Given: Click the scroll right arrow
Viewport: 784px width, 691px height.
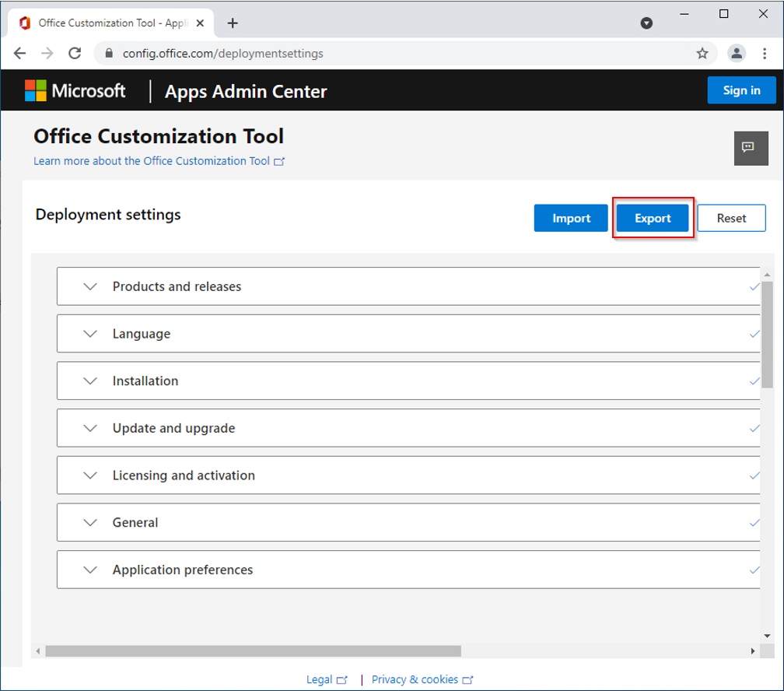Looking at the screenshot, I should (753, 651).
